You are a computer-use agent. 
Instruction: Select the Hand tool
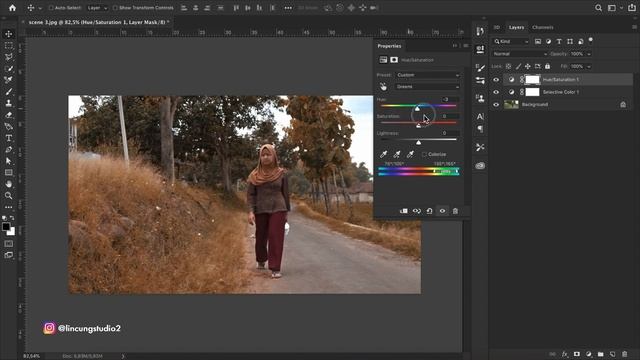[9, 184]
